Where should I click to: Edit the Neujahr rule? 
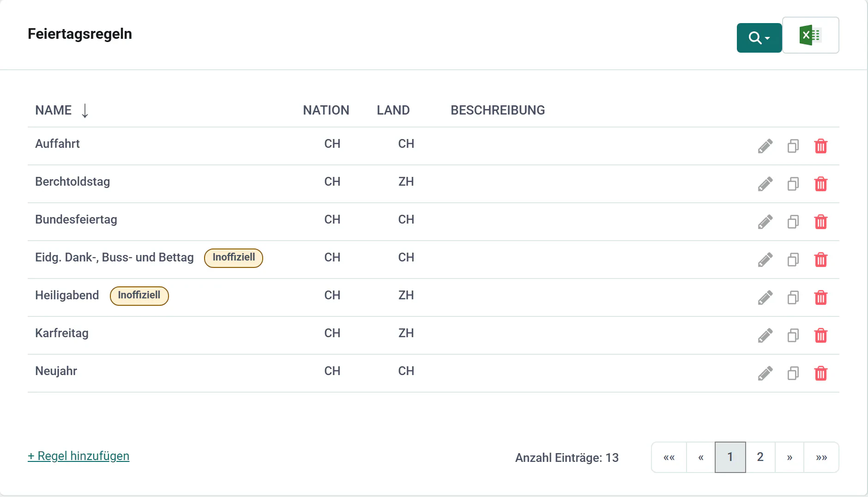click(x=765, y=373)
